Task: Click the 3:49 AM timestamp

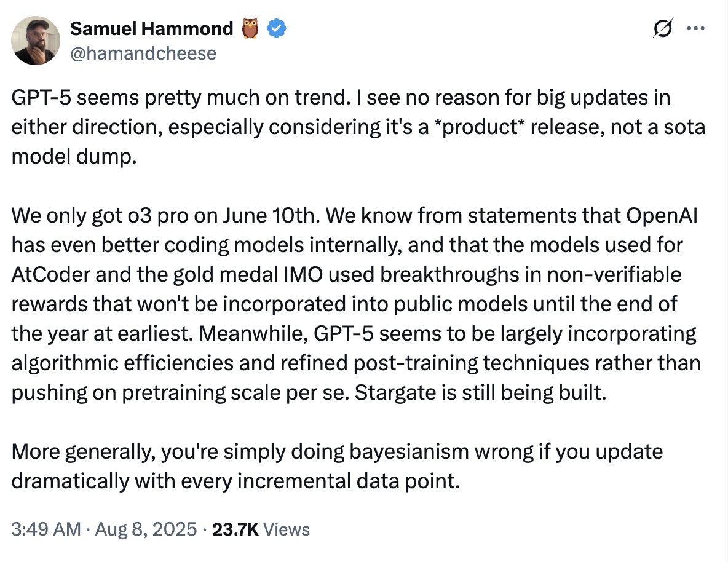Action: [x=46, y=529]
